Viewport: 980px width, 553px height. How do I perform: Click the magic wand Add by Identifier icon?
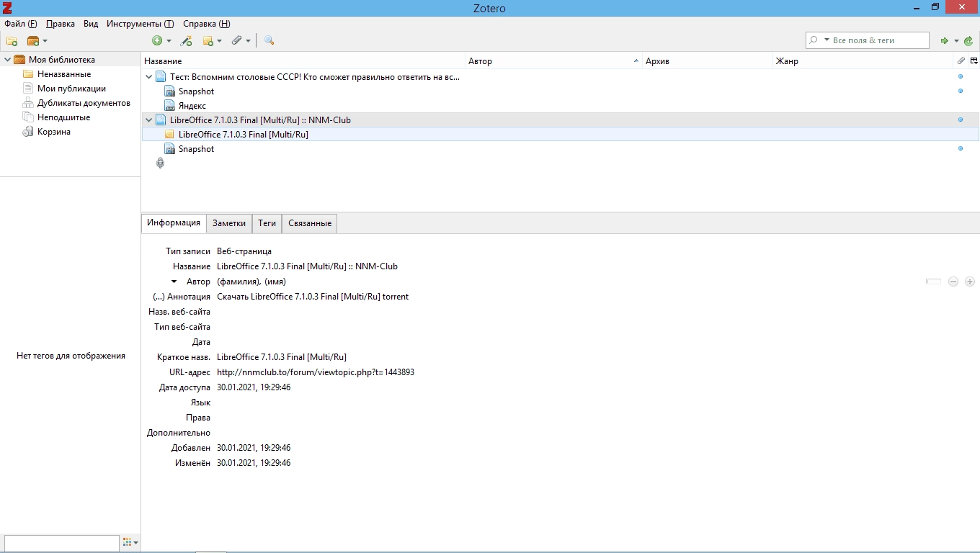[x=186, y=41]
